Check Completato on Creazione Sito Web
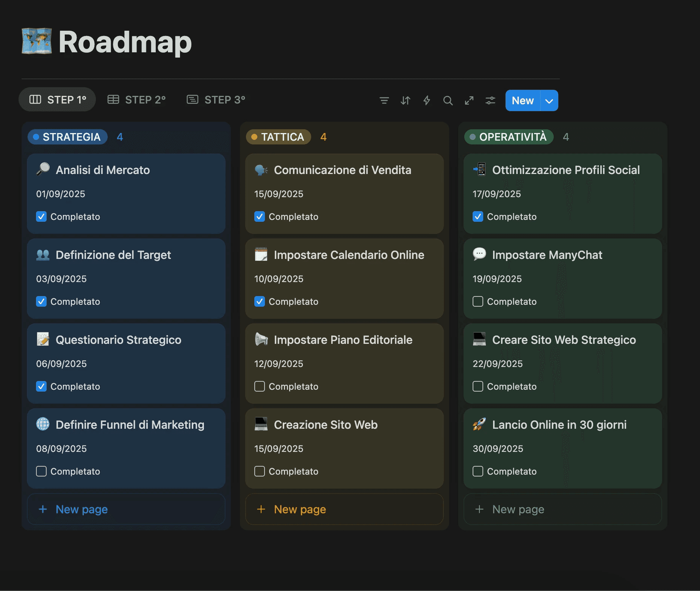The image size is (700, 591). click(x=260, y=471)
